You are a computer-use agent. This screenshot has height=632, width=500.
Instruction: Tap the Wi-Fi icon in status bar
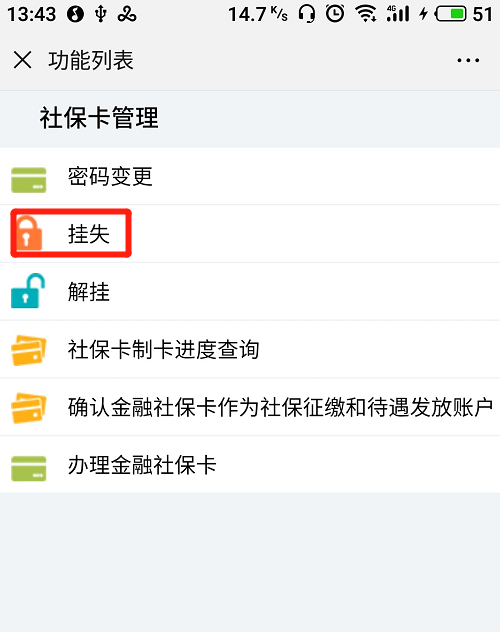point(366,14)
